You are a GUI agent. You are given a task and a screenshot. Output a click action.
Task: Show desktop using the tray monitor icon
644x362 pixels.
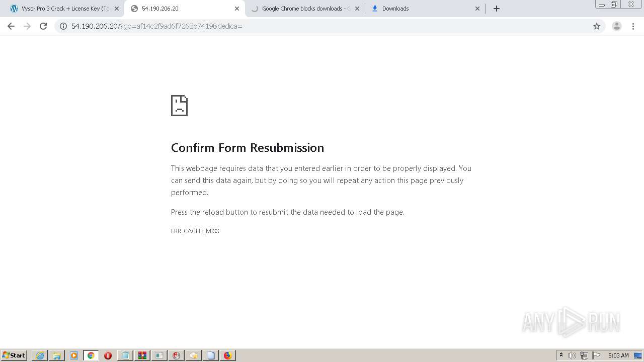(638, 355)
